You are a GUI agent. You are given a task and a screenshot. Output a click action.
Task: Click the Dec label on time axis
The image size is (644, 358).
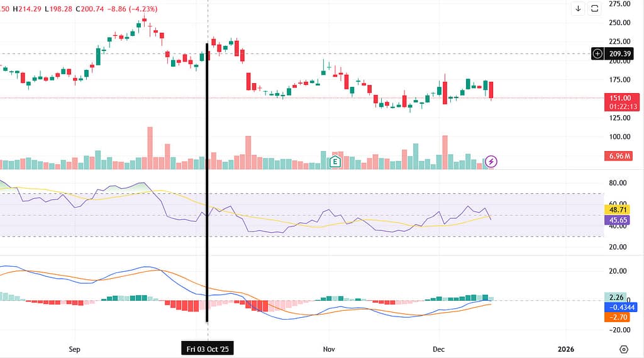pyautogui.click(x=439, y=349)
